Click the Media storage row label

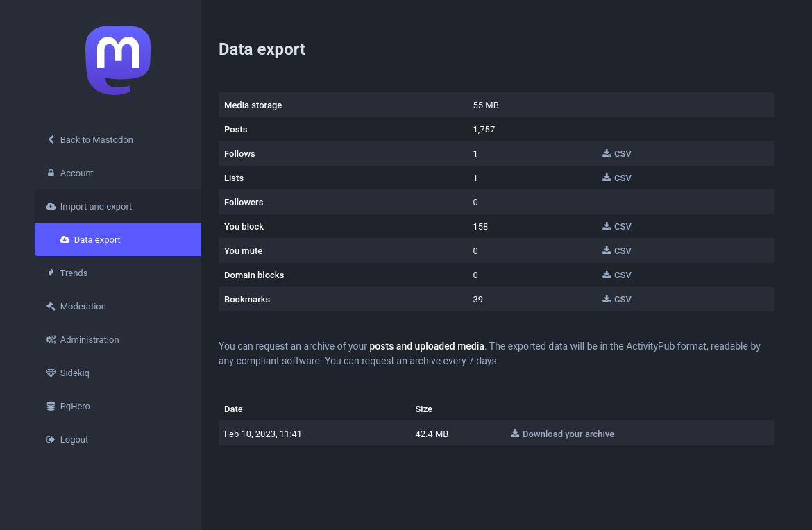[253, 105]
